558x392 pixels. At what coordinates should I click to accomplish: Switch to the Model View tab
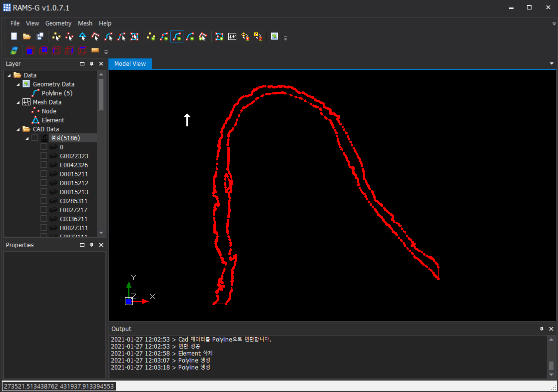pyautogui.click(x=130, y=64)
